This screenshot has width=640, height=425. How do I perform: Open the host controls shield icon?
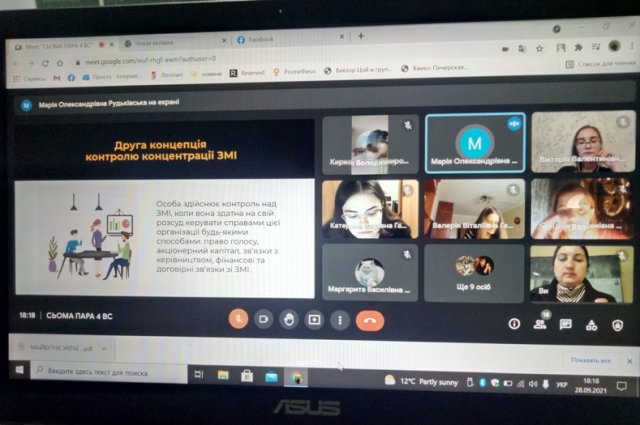618,325
